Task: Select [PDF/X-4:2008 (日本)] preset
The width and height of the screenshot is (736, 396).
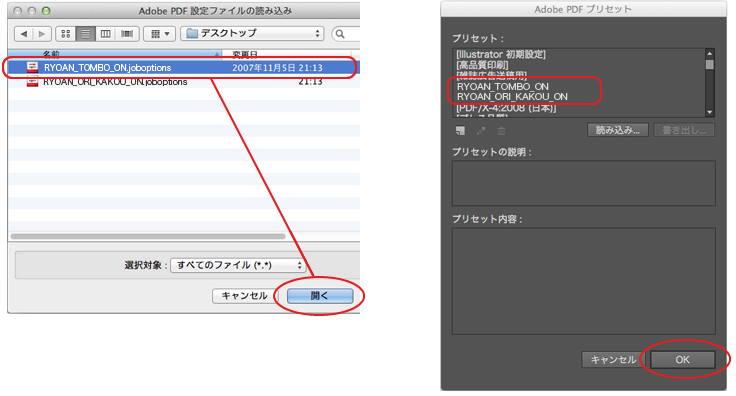Action: 506,108
